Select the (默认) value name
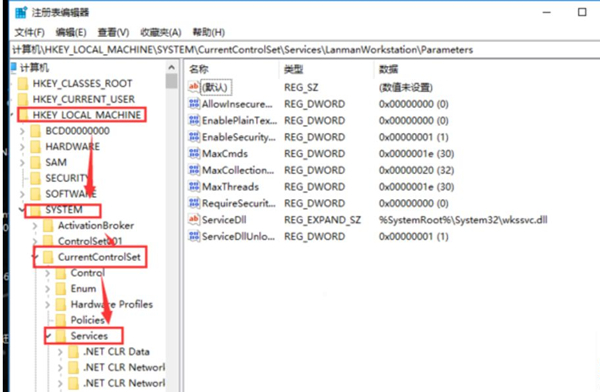Viewport: 600px width, 392px height. pos(216,87)
